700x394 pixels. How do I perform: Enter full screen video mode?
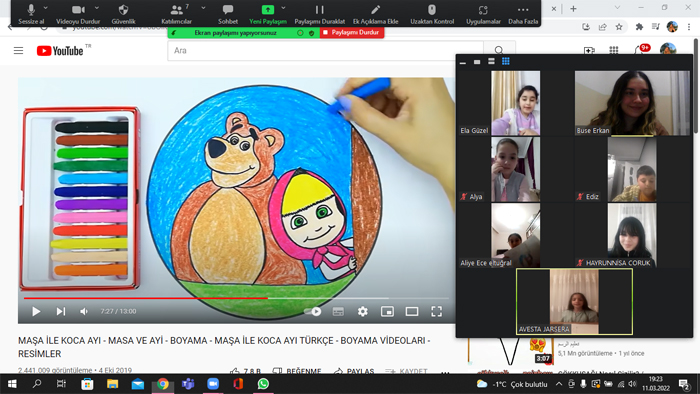click(x=436, y=311)
